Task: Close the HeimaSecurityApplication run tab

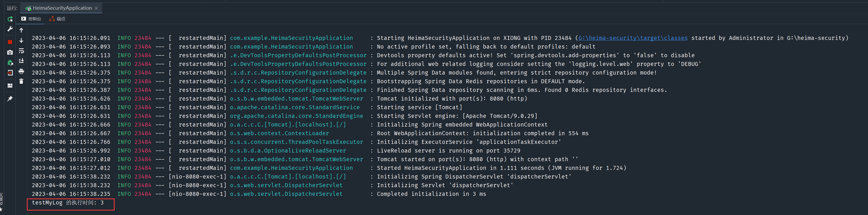Action: coord(96,8)
